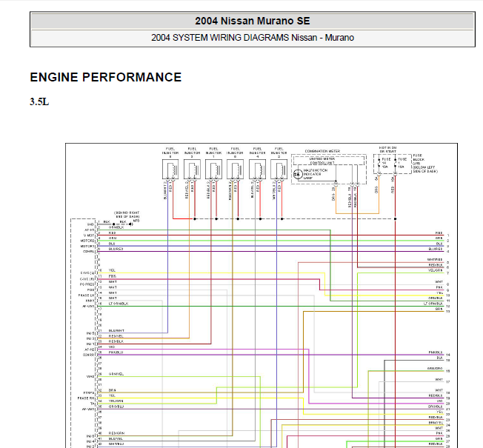The height and width of the screenshot is (448, 483).
Task: Click the M70 ground symbol
Action: pos(131,224)
